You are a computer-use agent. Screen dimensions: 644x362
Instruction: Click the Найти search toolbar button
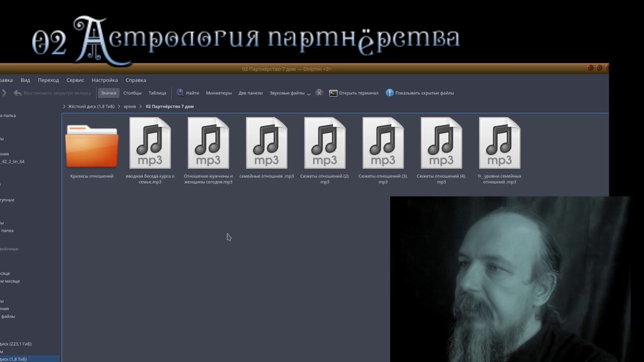click(188, 93)
